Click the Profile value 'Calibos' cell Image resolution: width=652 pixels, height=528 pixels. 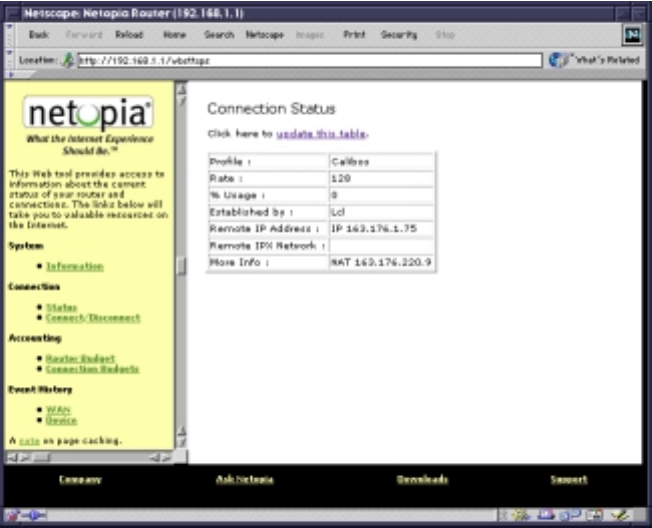(x=382, y=162)
